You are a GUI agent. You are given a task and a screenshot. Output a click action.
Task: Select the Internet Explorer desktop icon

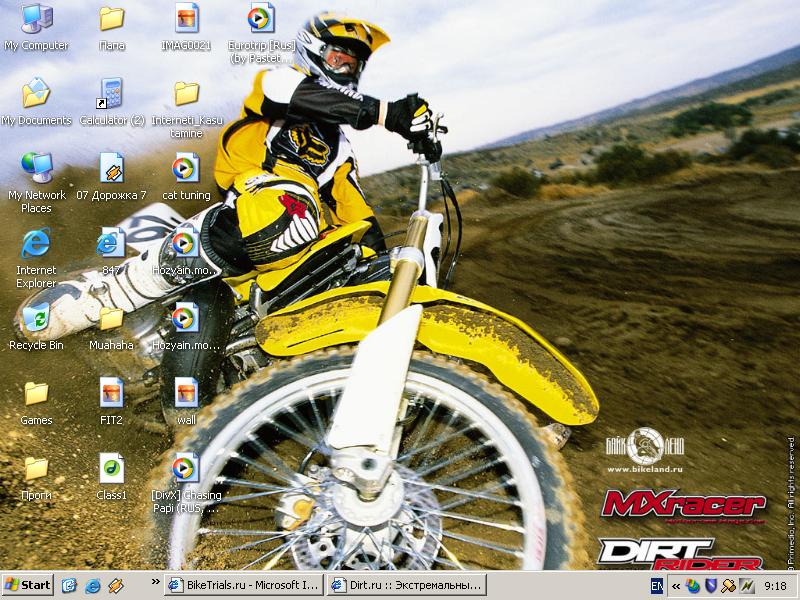coord(36,243)
